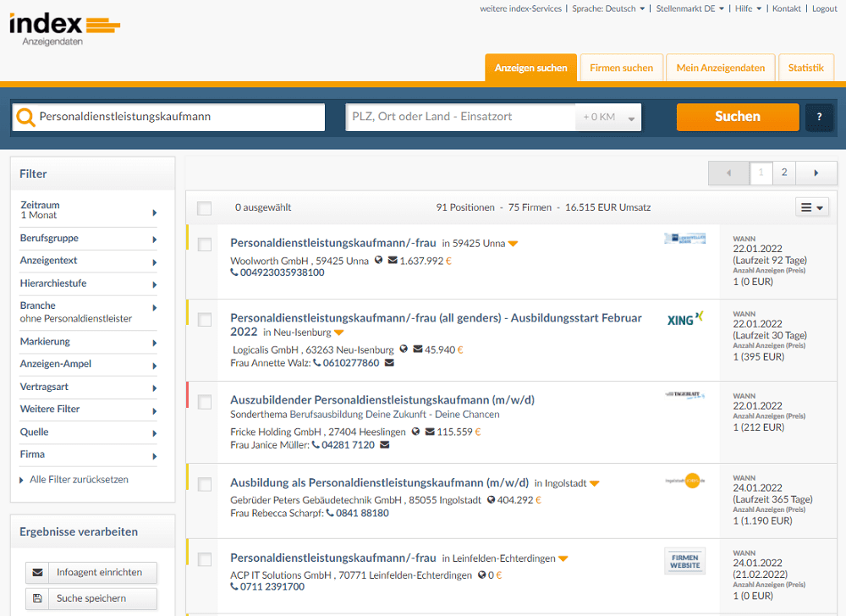
Task: Click the PLZ, Ort oder Land field
Action: 460,117
